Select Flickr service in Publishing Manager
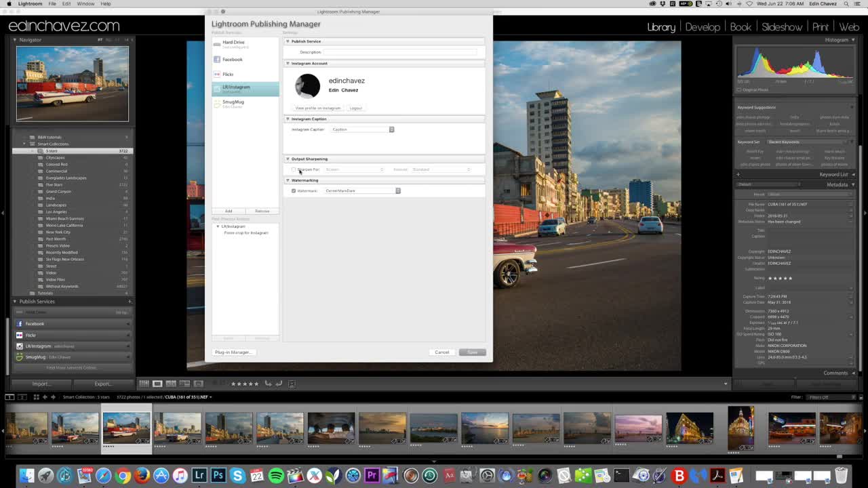The width and height of the screenshot is (868, 488). pyautogui.click(x=245, y=74)
